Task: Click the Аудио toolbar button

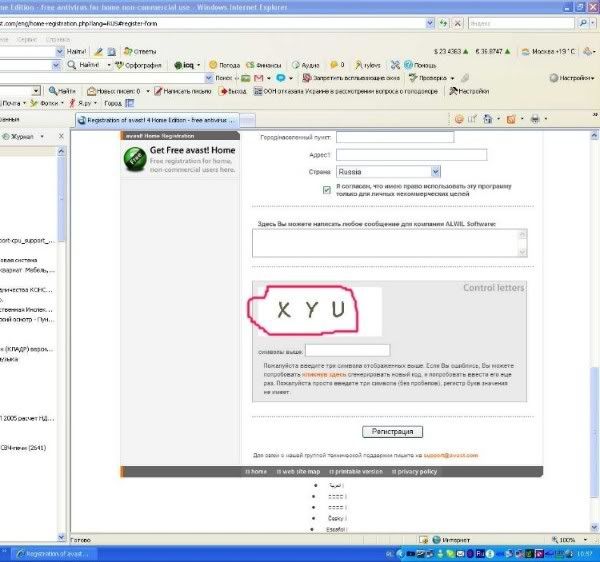Action: (307, 64)
